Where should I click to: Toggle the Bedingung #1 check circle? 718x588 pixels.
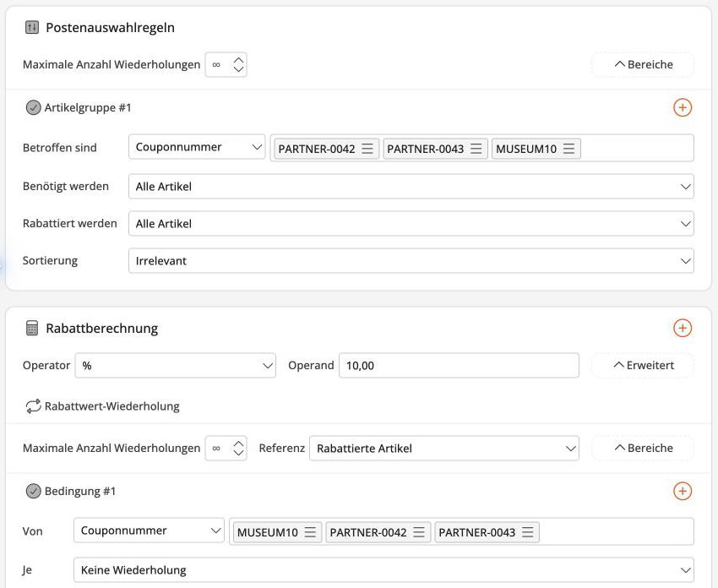[33, 492]
